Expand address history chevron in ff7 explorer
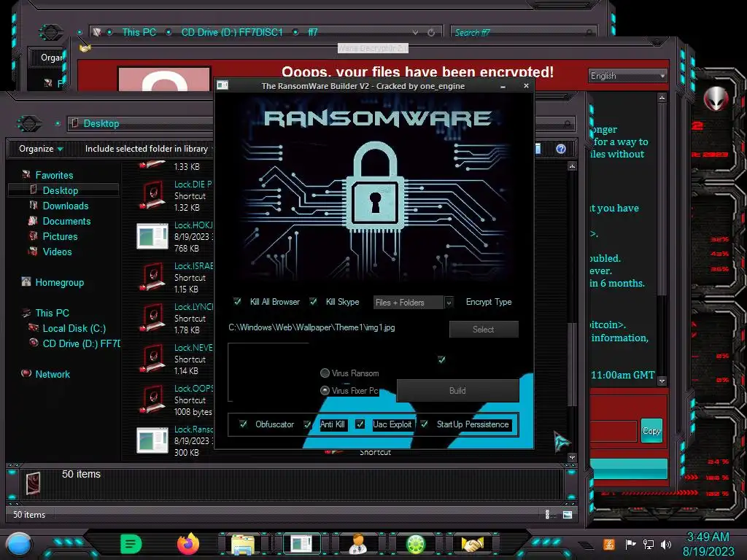The width and height of the screenshot is (747, 560). point(415,32)
